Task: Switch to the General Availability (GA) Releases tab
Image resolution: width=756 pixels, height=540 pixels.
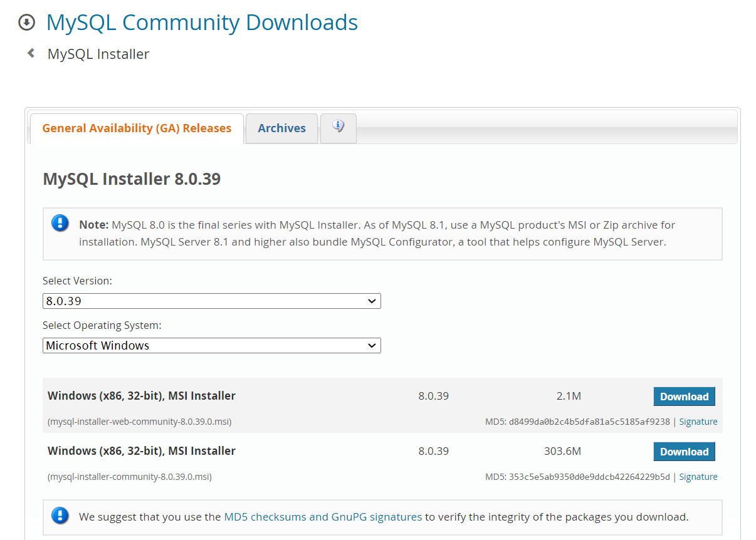Action: click(x=137, y=128)
